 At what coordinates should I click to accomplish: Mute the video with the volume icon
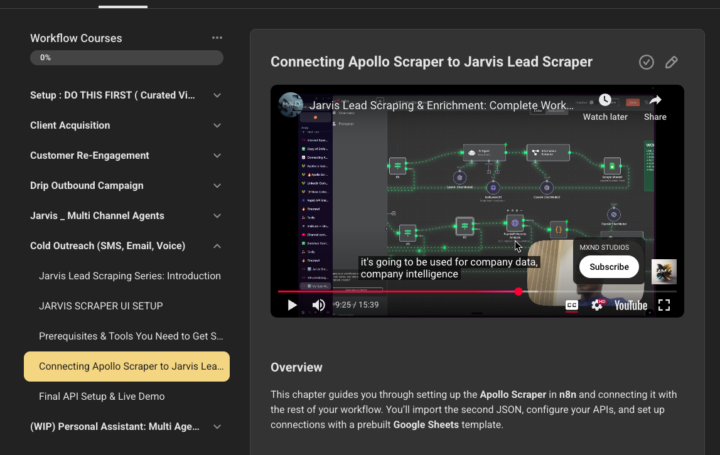pyautogui.click(x=319, y=305)
